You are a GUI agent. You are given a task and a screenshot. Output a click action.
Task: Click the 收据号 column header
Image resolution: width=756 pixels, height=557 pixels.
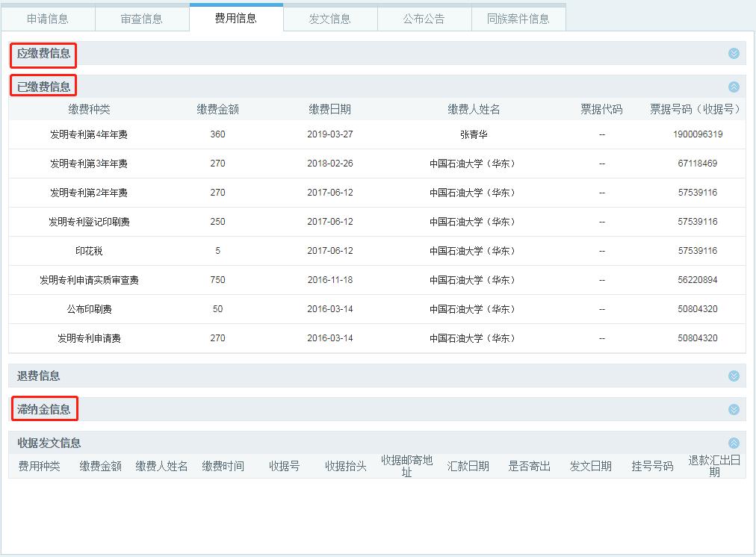285,467
